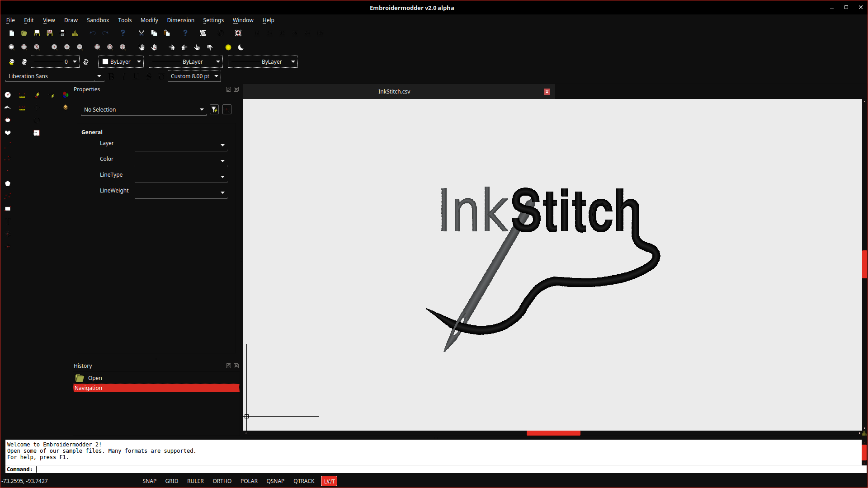Click the Open entry in History

(94, 378)
